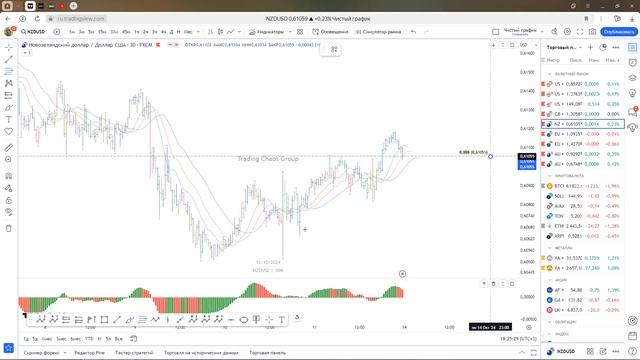
Task: Expand the chart layout name dropdown
Action: pos(542,31)
